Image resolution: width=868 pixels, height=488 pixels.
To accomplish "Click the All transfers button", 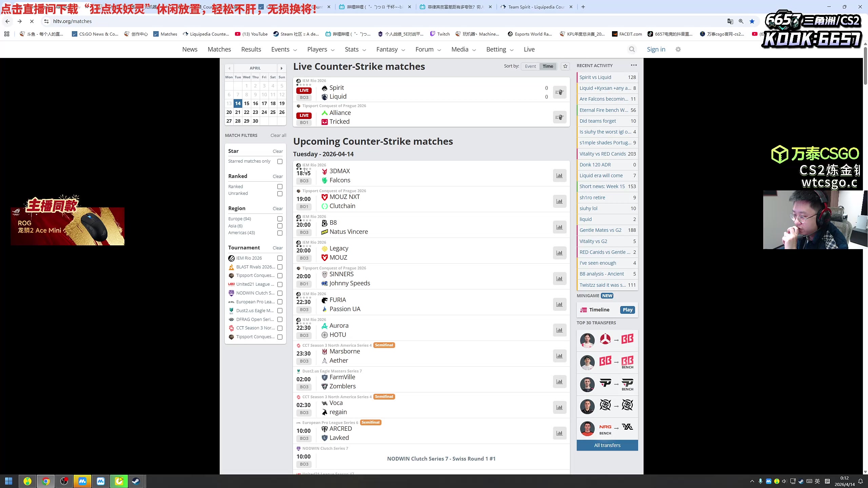I will tap(607, 445).
